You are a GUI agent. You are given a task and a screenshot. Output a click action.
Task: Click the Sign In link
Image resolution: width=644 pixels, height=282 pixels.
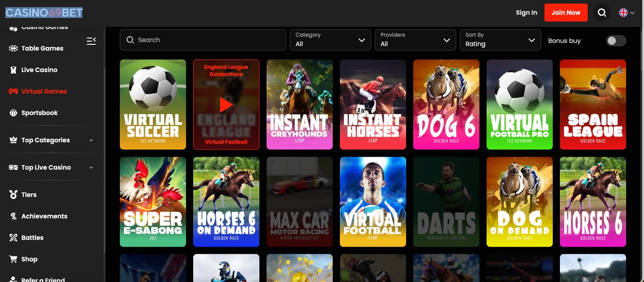coord(526,13)
